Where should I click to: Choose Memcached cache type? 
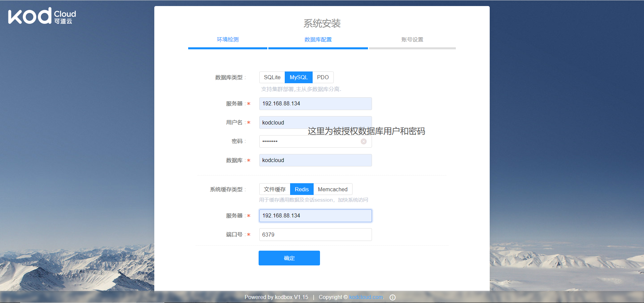(x=333, y=189)
